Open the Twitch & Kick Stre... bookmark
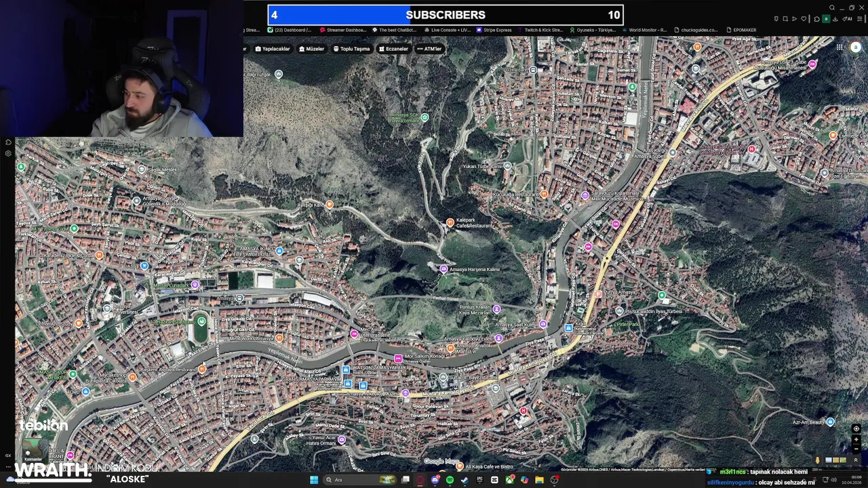Image resolution: width=868 pixels, height=488 pixels. coord(540,30)
